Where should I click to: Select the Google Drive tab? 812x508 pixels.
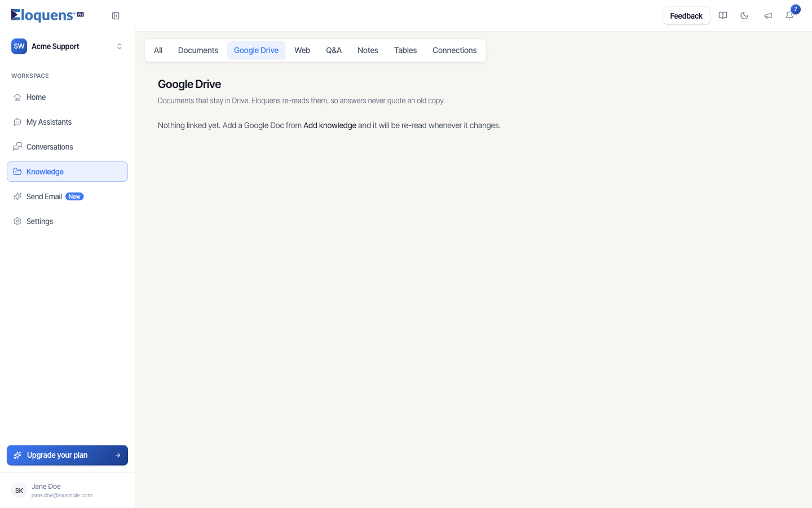[256, 50]
